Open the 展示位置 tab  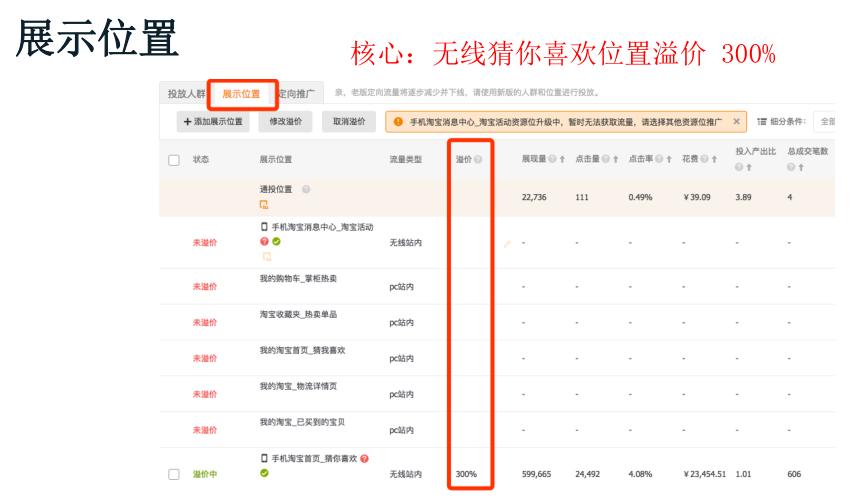tap(241, 93)
